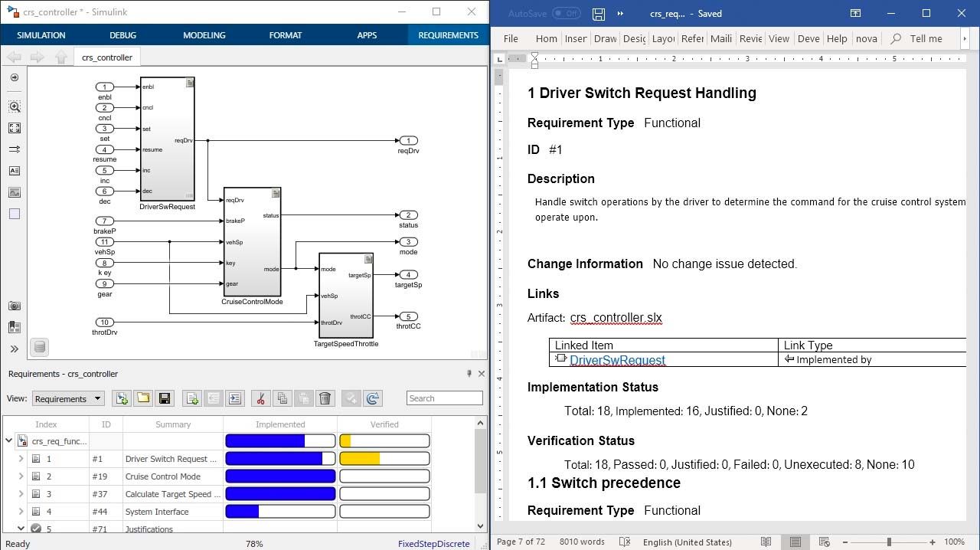This screenshot has width=980, height=550.
Task: Pin the Requirements panel with pushpin icon
Action: coord(469,374)
